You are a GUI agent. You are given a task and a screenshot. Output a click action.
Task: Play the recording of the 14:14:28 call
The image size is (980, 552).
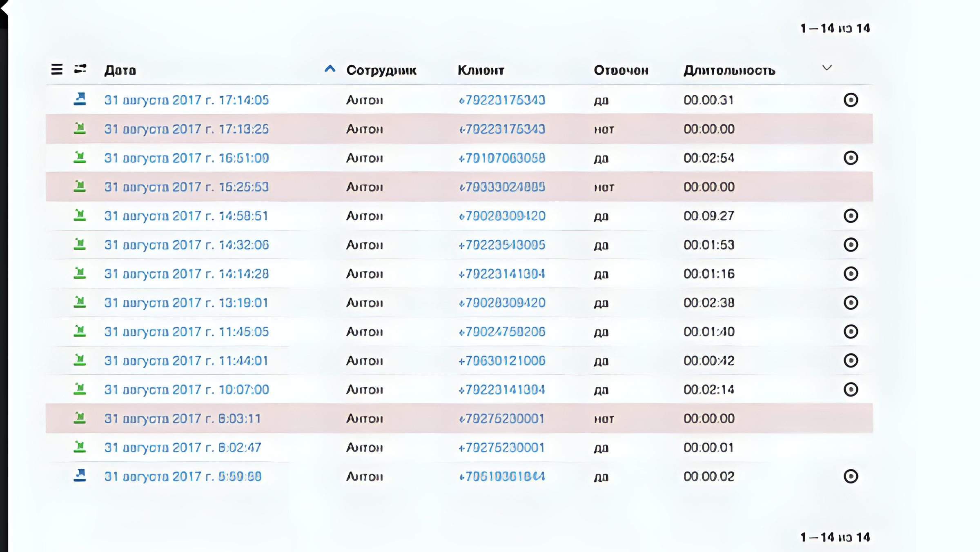coord(851,274)
